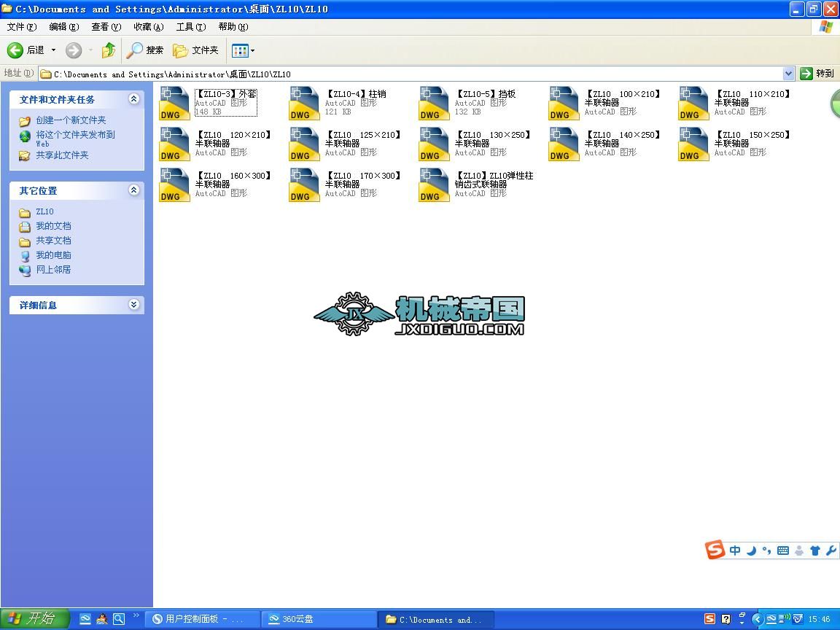
Task: Click 将这个文件夹发布到 Web link
Action: [x=75, y=139]
